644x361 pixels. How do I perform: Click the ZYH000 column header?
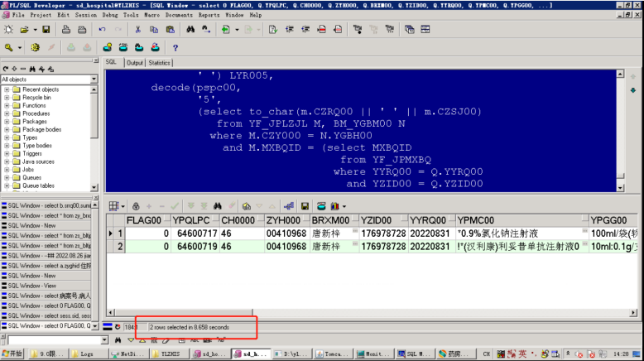[x=286, y=220]
